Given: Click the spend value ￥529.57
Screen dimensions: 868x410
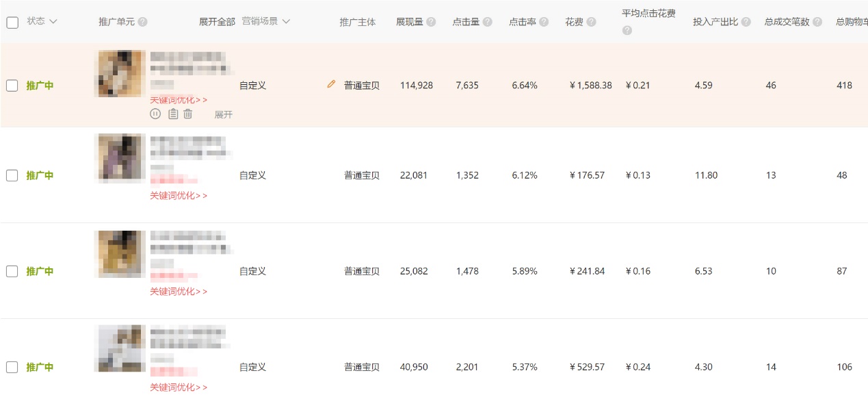Looking at the screenshot, I should (587, 367).
